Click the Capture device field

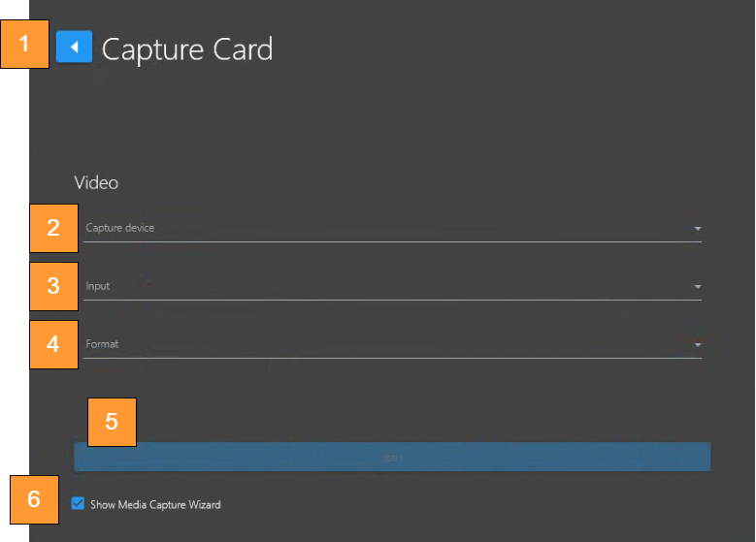click(388, 229)
